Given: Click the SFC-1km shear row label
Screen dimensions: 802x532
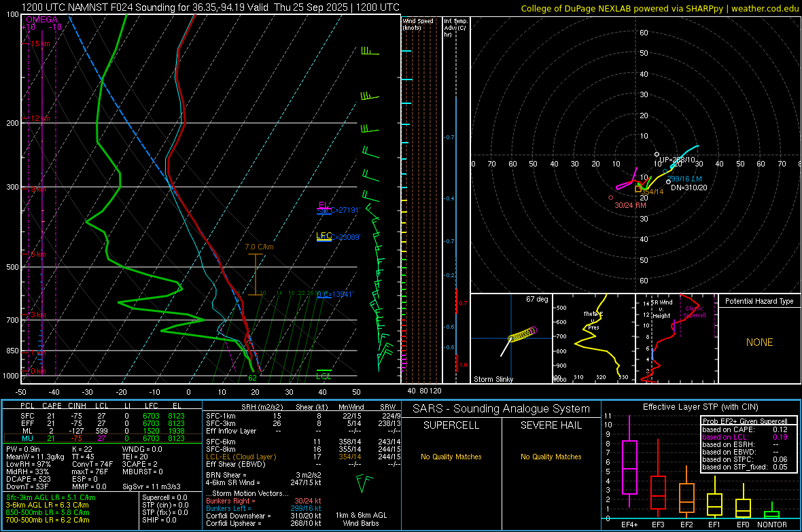Looking at the screenshot, I should (220, 416).
